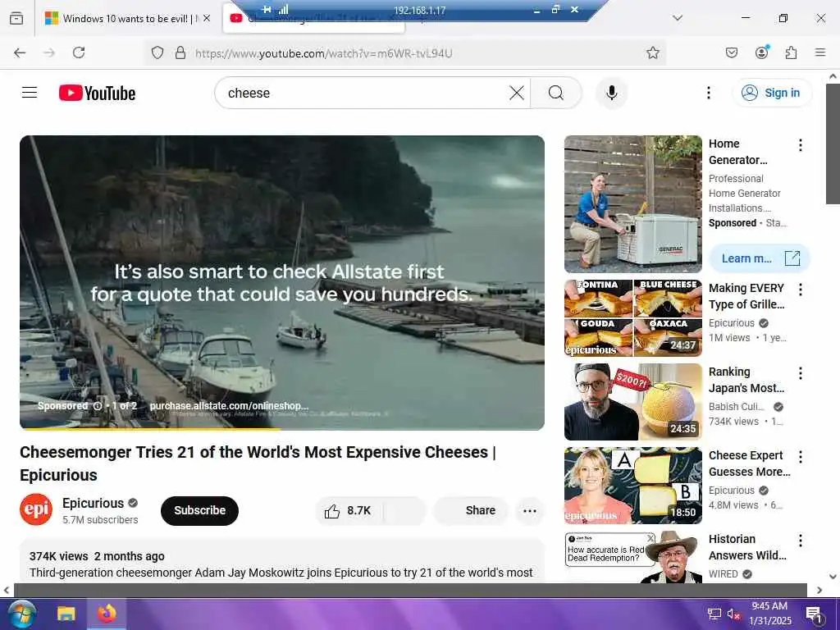The height and width of the screenshot is (630, 840).
Task: Open the Home Generator ad thumbnail
Action: click(x=633, y=204)
